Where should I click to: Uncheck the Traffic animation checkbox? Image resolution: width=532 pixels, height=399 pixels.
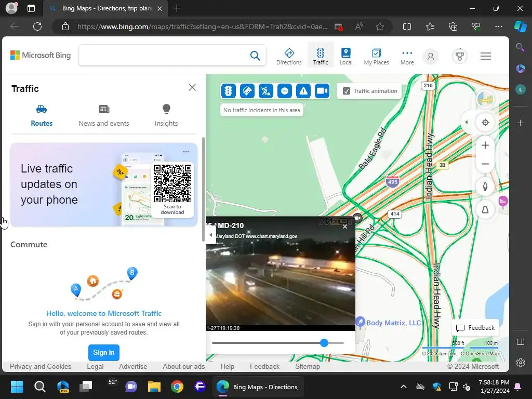point(347,91)
